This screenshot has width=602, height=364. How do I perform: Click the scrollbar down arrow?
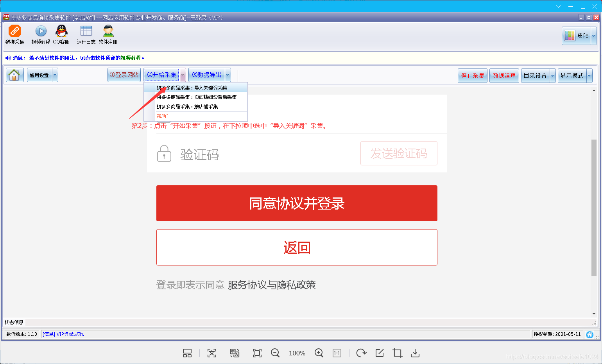[x=594, y=314]
